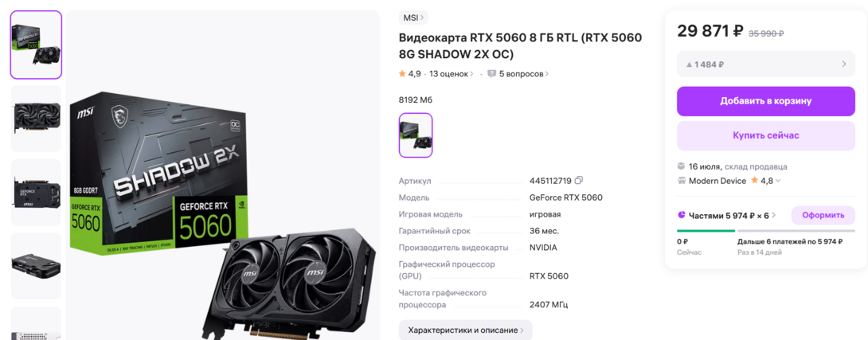
Task: Click the delivery box icon beside 16 июля
Action: coord(682,166)
